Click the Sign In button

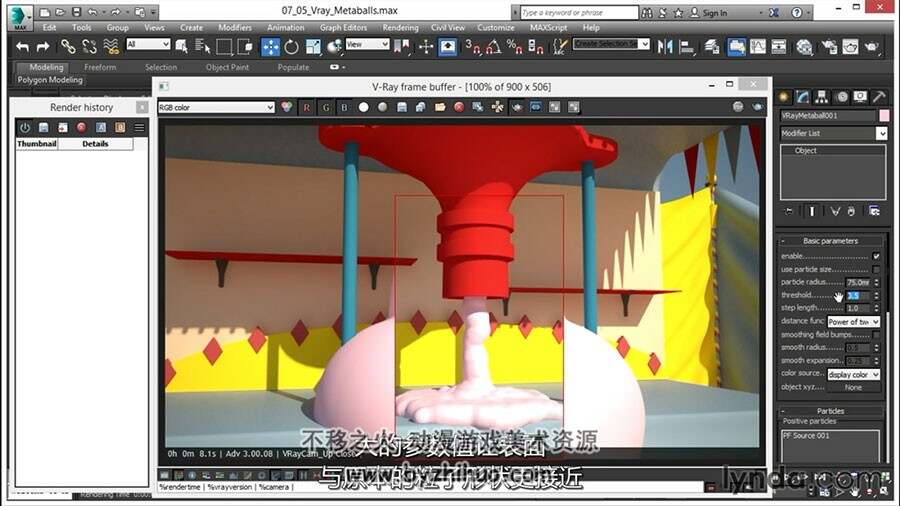coord(708,13)
